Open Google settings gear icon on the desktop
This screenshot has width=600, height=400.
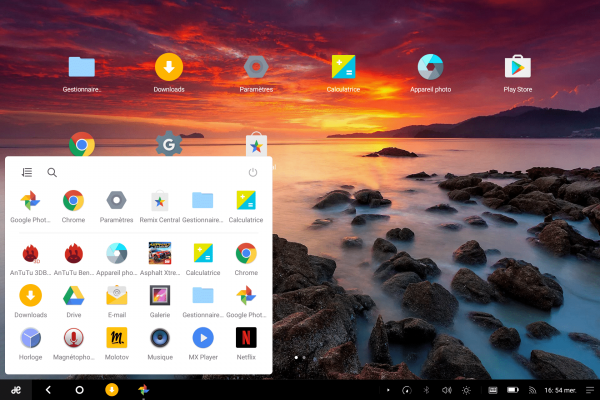[x=169, y=144]
